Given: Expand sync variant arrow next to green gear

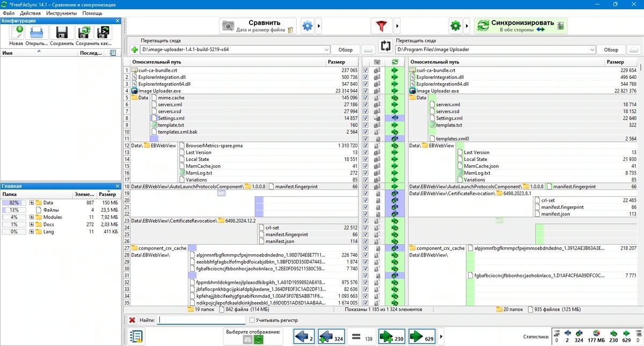Looking at the screenshot, I should [x=467, y=26].
